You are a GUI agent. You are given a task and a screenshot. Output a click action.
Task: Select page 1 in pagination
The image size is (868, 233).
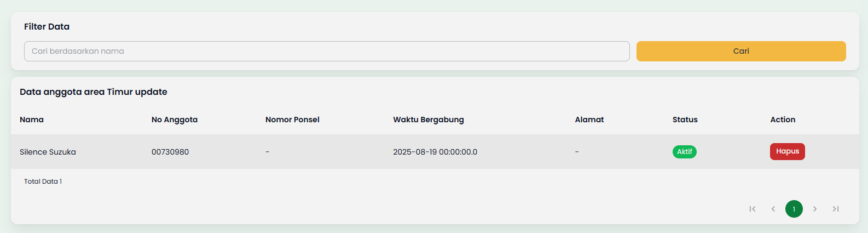click(794, 209)
